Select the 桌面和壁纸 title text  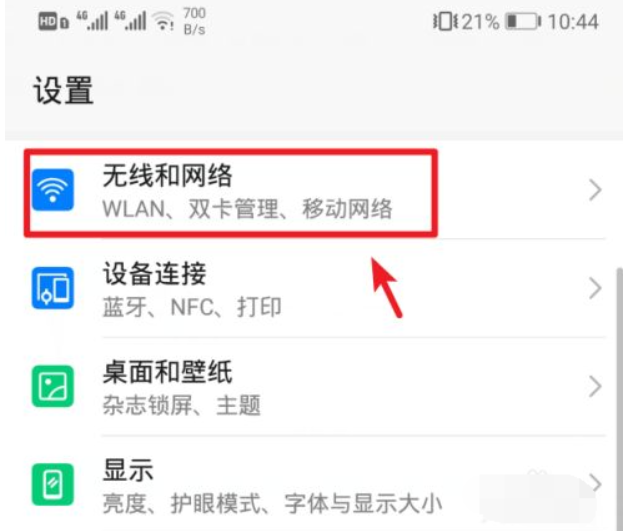click(x=167, y=372)
